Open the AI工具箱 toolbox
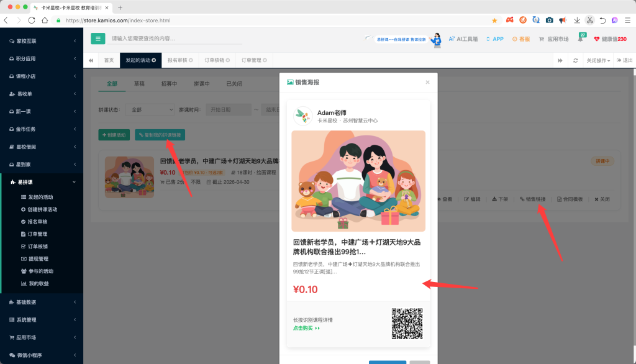Viewport: 636px width, 364px height. click(x=463, y=39)
